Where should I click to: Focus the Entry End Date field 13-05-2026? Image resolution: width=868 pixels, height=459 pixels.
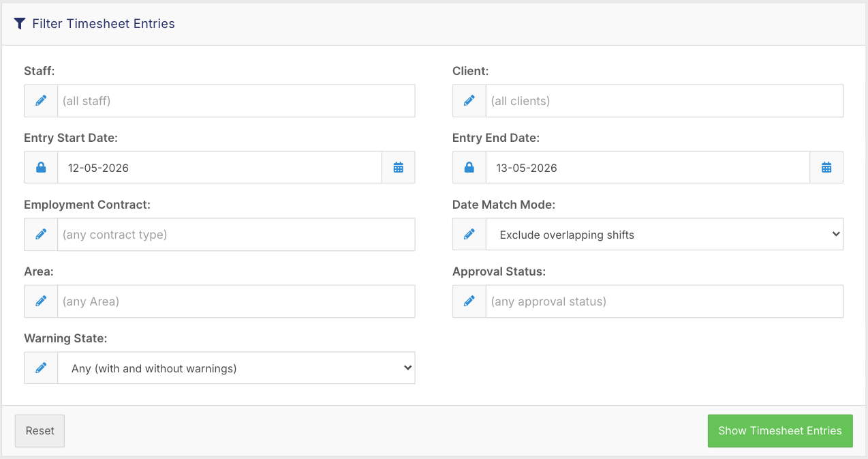pos(648,168)
